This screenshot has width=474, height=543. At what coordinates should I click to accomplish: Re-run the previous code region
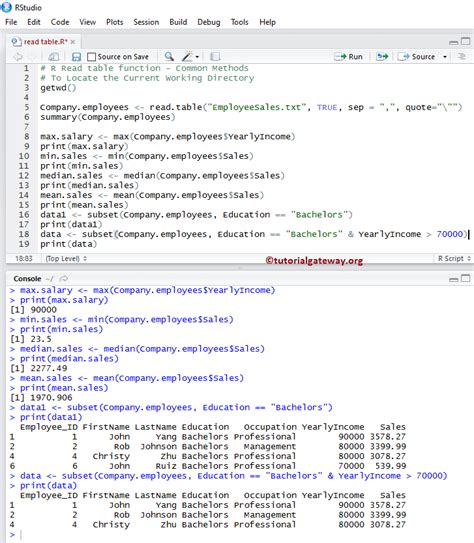click(382, 56)
